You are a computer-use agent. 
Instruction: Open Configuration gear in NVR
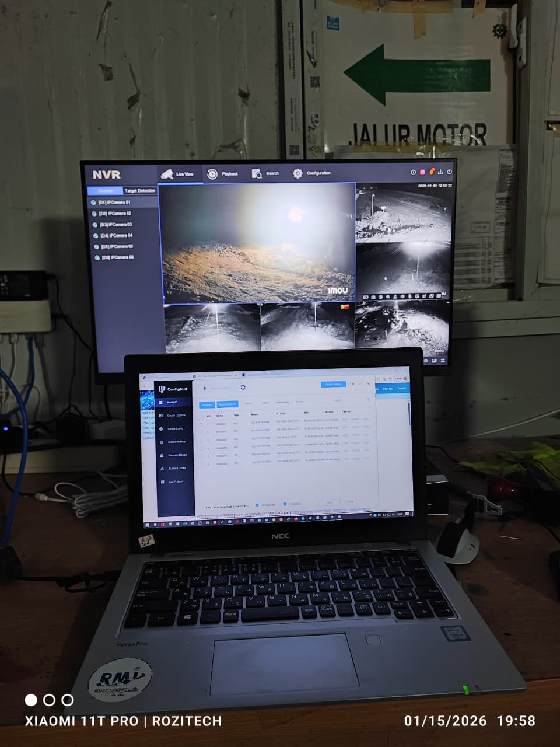click(298, 173)
